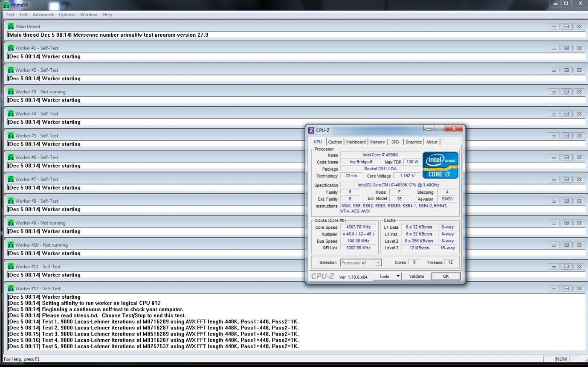
Task: Click the Worker #10 window icon
Action: 11,245
